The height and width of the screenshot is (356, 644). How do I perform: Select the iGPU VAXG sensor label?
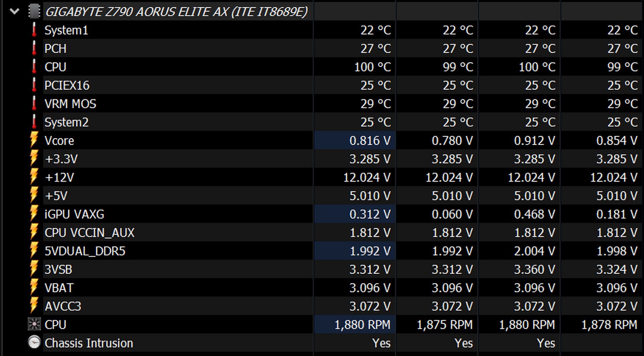click(x=74, y=215)
